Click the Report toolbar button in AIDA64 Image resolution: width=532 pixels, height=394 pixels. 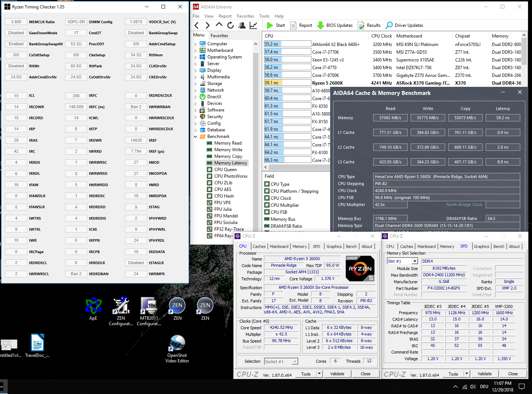(301, 25)
